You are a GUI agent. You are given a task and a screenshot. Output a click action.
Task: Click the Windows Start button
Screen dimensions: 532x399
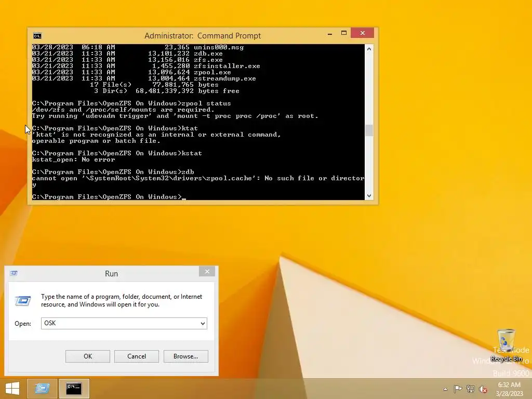tap(12, 389)
